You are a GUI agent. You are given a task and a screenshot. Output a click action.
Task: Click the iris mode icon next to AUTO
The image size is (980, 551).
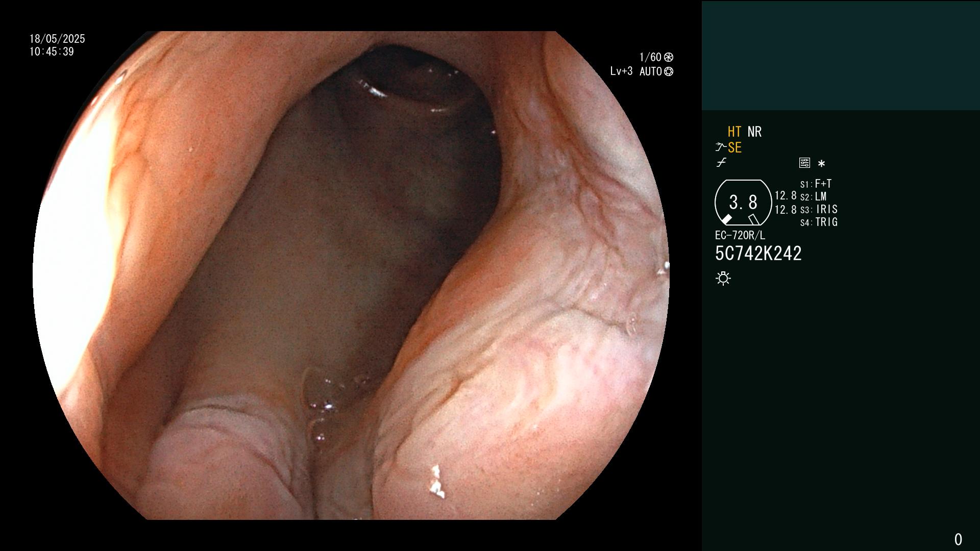point(669,72)
